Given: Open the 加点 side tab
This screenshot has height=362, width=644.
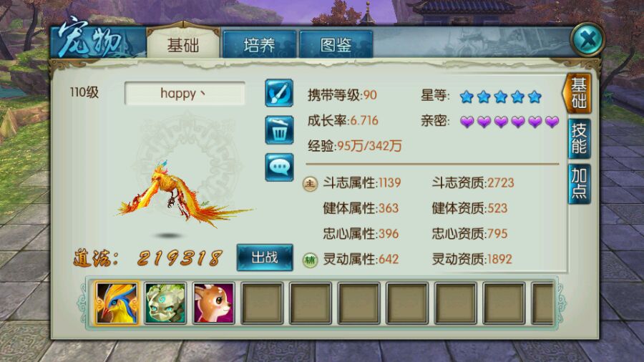Looking at the screenshot, I should click(x=579, y=184).
